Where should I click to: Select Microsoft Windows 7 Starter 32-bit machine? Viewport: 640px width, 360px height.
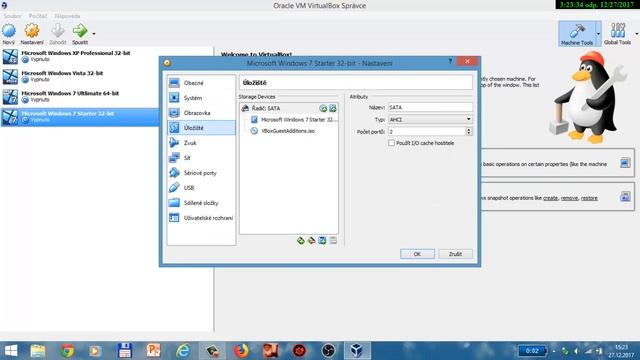(x=80, y=117)
